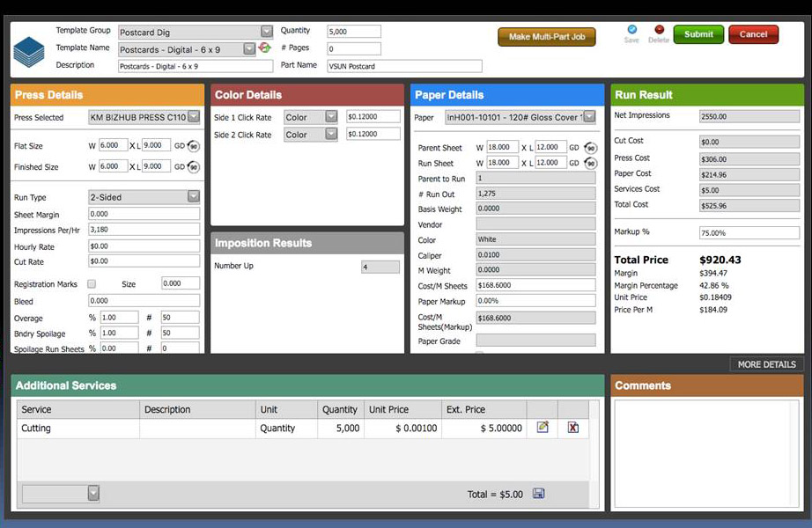This screenshot has height=528, width=812.
Task: Edit the Cutting service row
Action: click(543, 428)
